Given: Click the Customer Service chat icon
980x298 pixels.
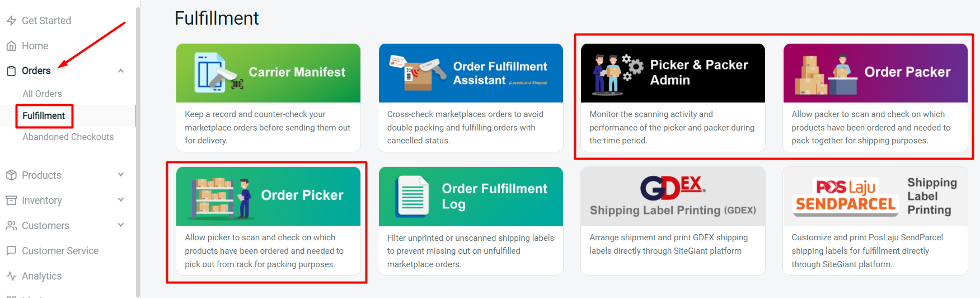Looking at the screenshot, I should point(11,251).
